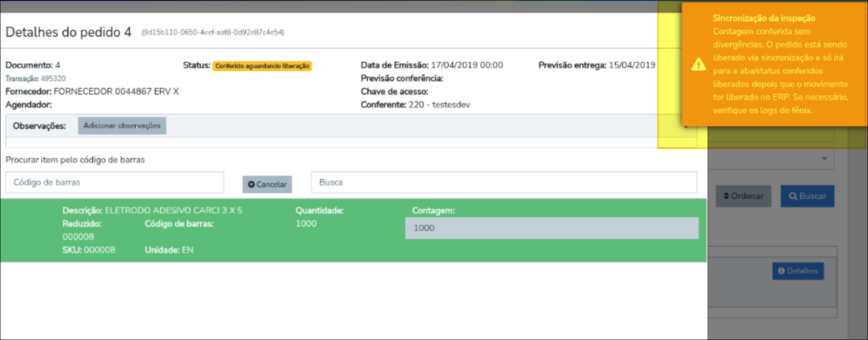Click the Conferente 220 - testesdev text
868x340 pixels.
click(x=415, y=105)
